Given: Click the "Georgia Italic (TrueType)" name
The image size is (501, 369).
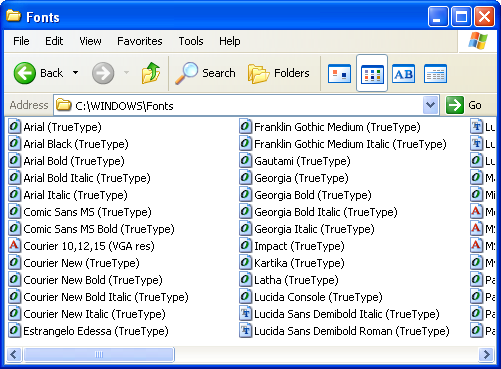Looking at the screenshot, I should (314, 229).
